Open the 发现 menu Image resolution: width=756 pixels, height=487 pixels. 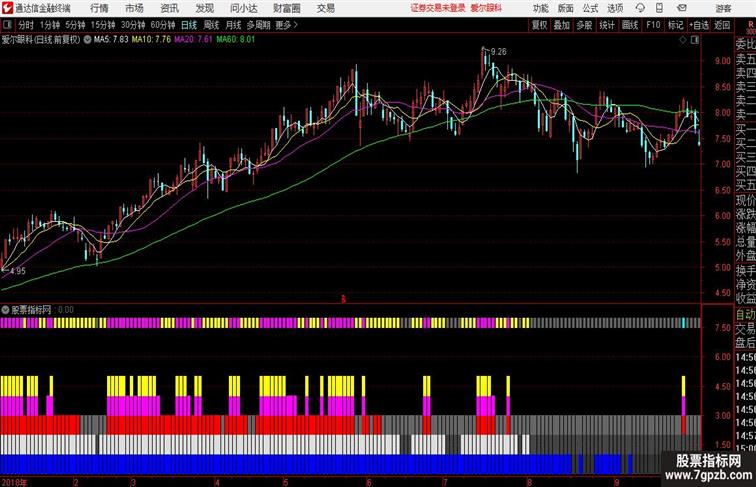coord(204,8)
